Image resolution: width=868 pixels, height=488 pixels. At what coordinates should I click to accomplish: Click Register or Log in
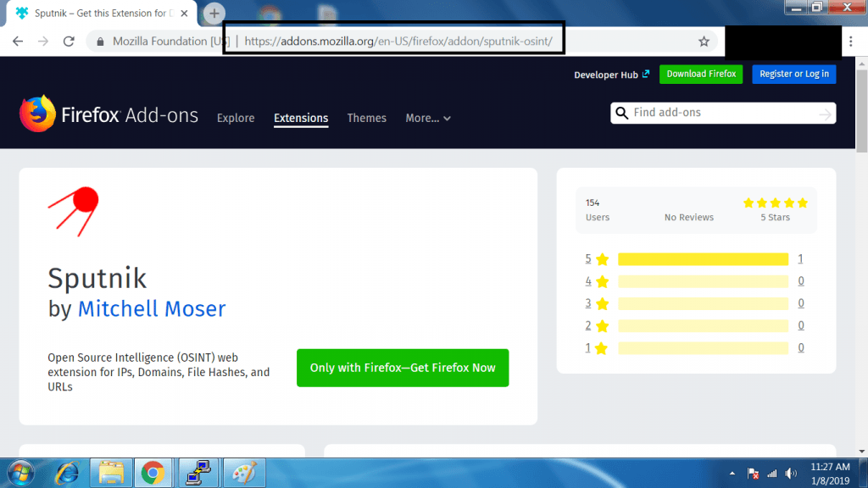pos(793,75)
